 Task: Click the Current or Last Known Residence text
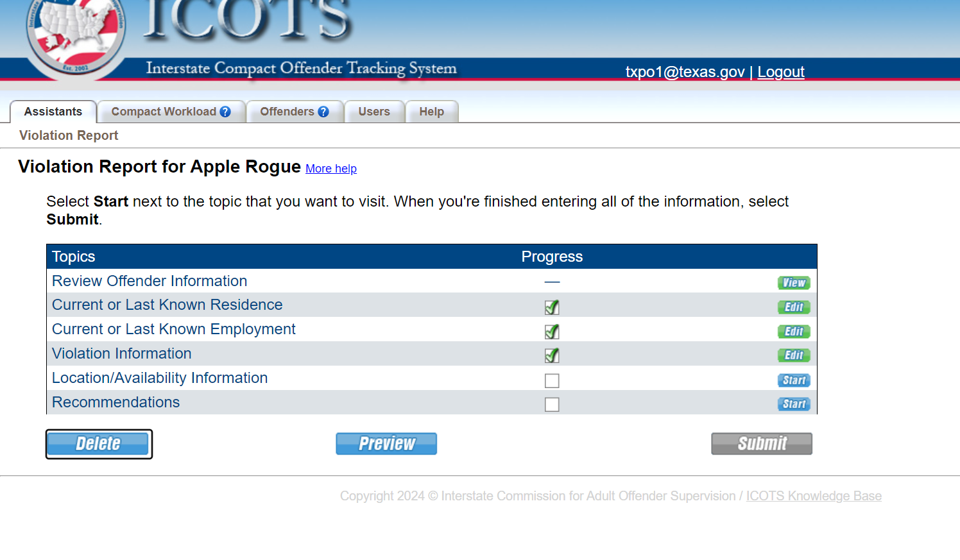pos(167,305)
